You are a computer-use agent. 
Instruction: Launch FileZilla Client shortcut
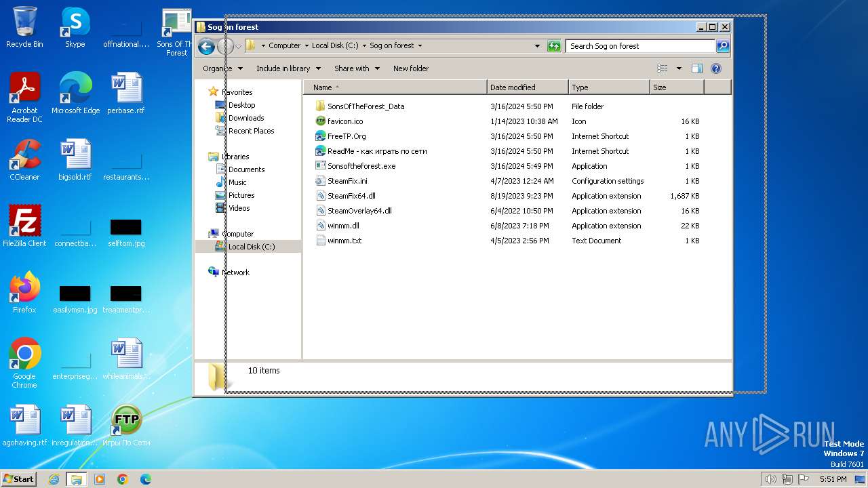[24, 226]
